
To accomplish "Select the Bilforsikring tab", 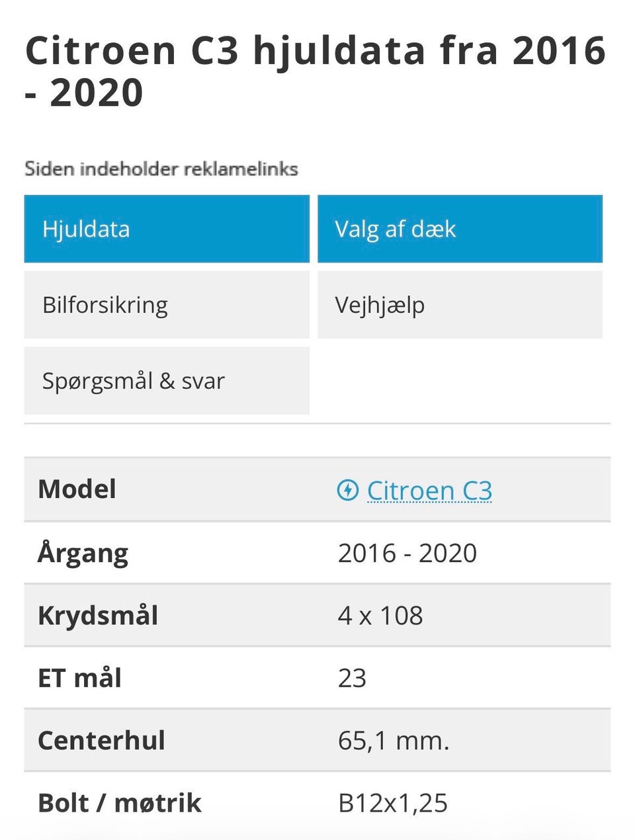I will tap(167, 305).
